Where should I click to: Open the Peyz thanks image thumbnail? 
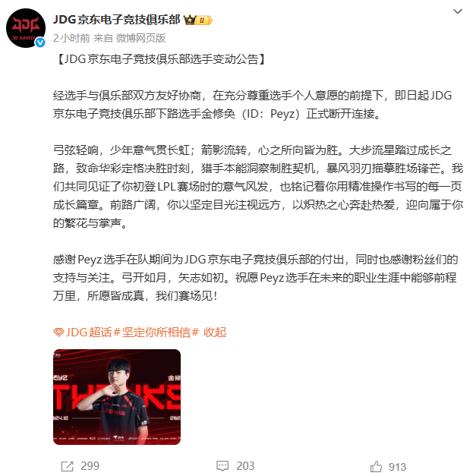point(117,397)
